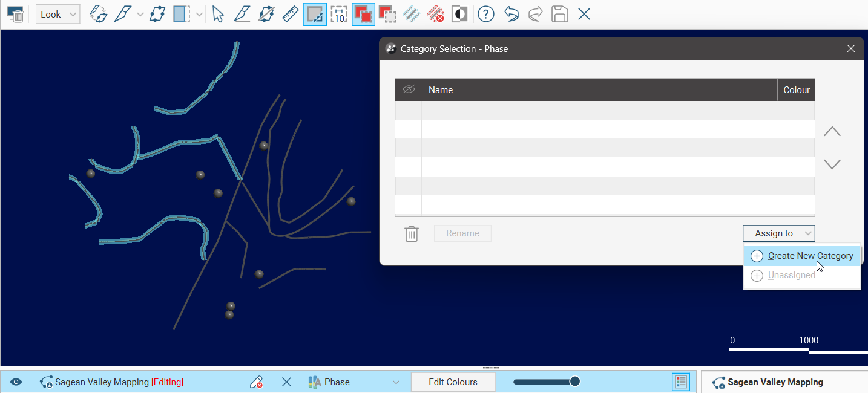Screen dimensions: 868x393
Task: Expand the Phase colouring dropdown
Action: tap(396, 382)
